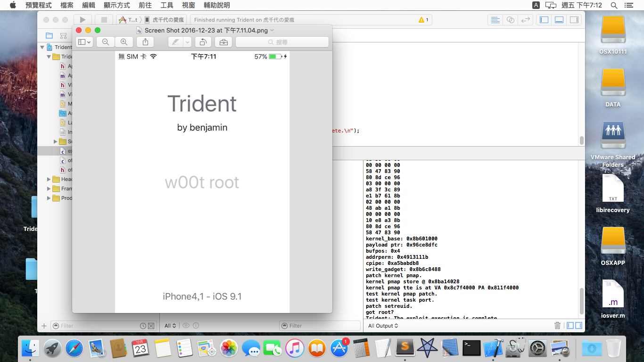The height and width of the screenshot is (362, 644).
Task: Open Preview's sidebar view menu
Action: point(84,42)
